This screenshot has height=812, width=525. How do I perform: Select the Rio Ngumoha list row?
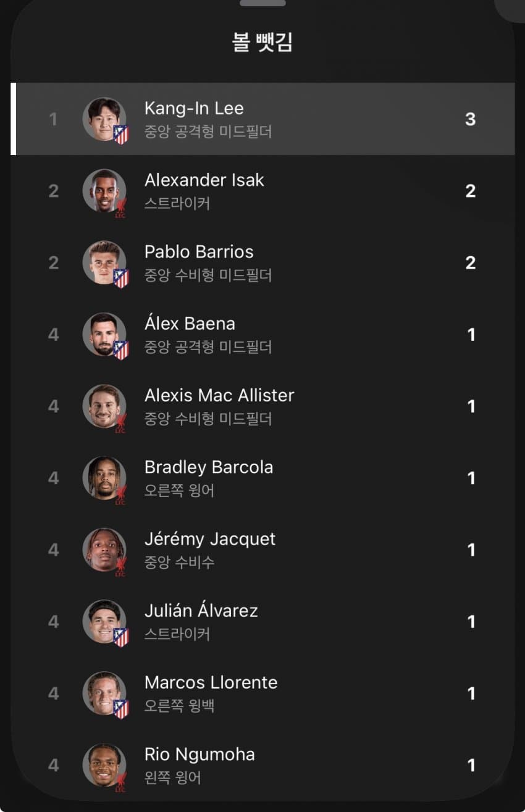pos(262,765)
